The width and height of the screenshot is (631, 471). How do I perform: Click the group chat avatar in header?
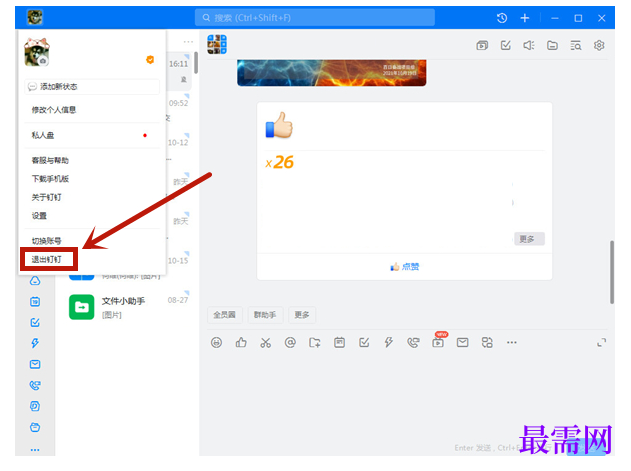(x=217, y=44)
